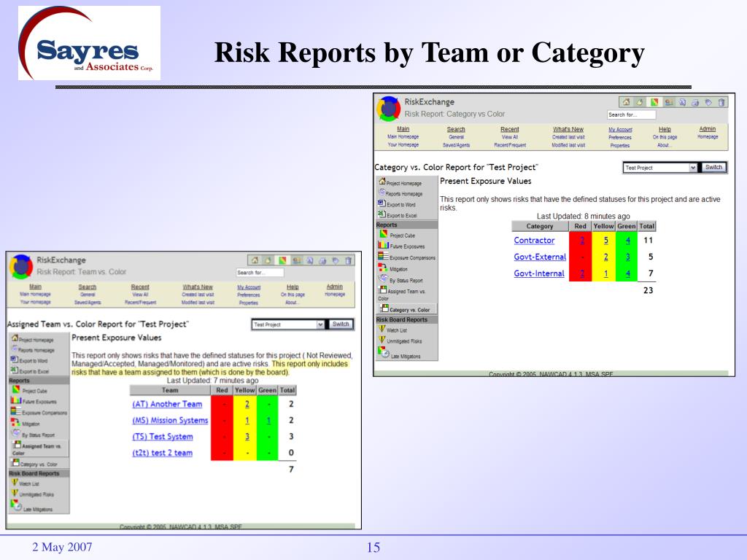This screenshot has height=560, width=747.
Task: Open Category vs. Color in Team report sidebar
Action: 34,463
